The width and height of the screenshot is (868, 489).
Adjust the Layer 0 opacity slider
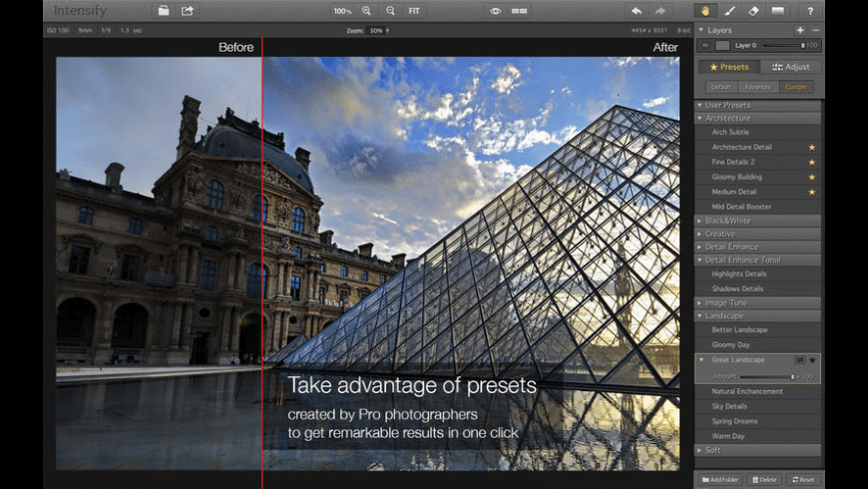[784, 46]
